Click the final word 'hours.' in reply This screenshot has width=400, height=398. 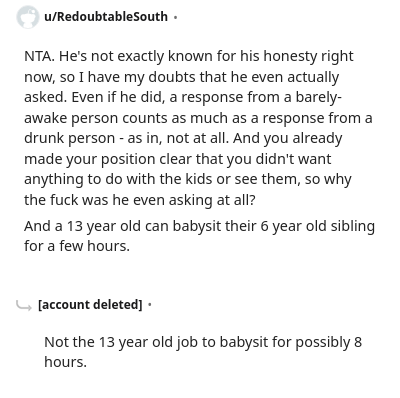(65, 362)
